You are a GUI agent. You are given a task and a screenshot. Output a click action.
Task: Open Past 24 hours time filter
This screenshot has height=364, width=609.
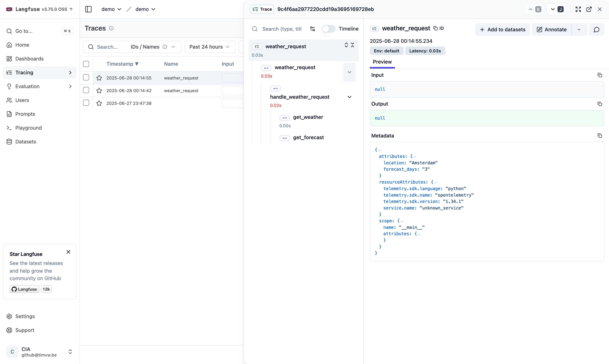(x=210, y=47)
